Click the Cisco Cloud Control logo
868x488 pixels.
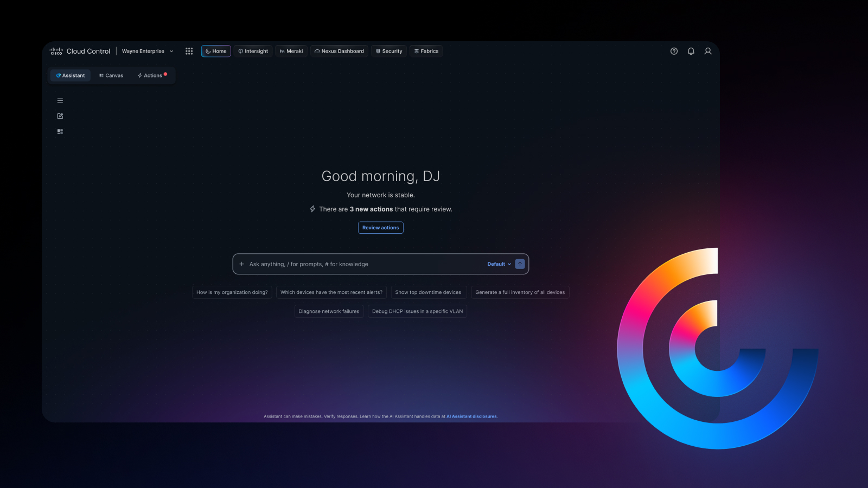pos(80,51)
